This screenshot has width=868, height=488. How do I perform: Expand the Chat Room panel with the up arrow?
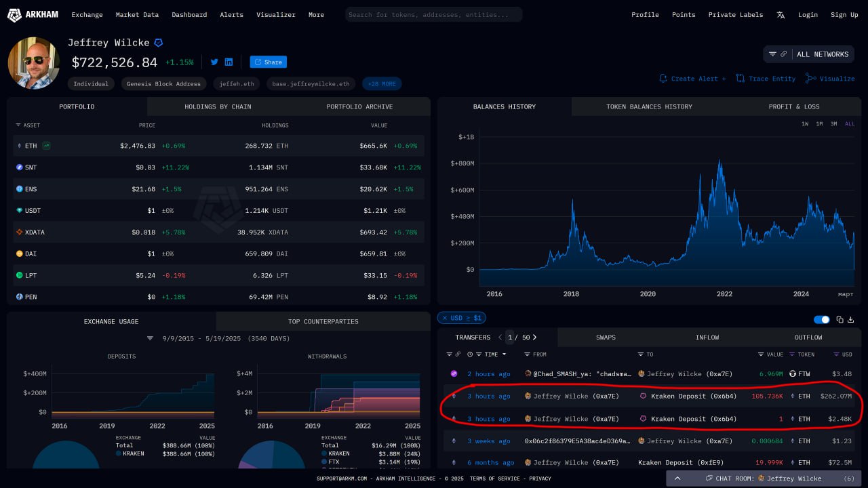tap(677, 479)
